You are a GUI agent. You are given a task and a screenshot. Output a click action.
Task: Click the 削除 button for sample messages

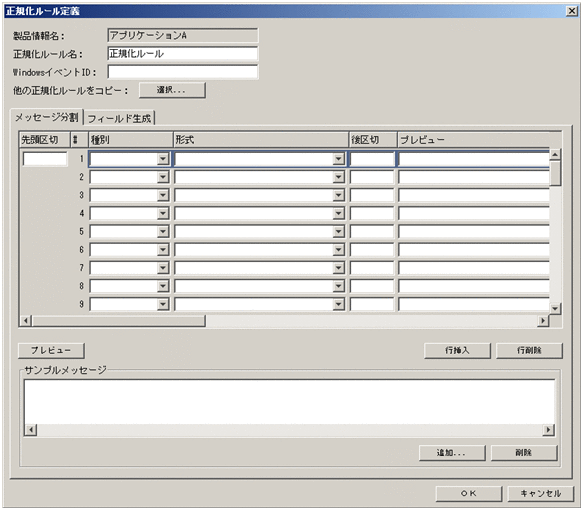[x=524, y=453]
